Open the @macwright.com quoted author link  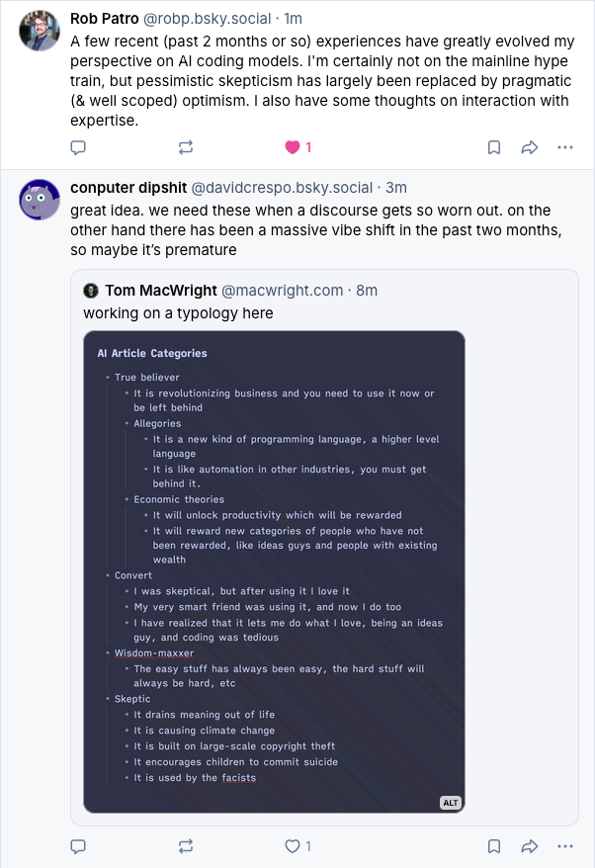(282, 291)
